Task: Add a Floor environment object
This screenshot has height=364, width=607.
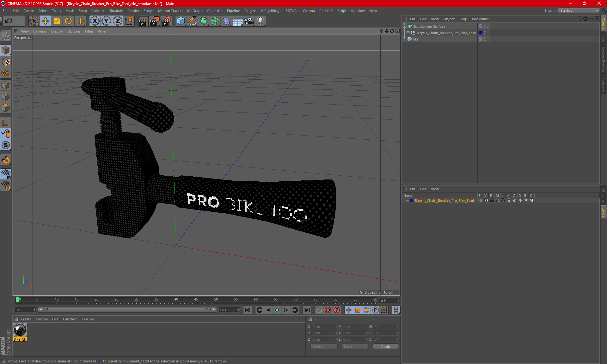Action: pos(237,21)
